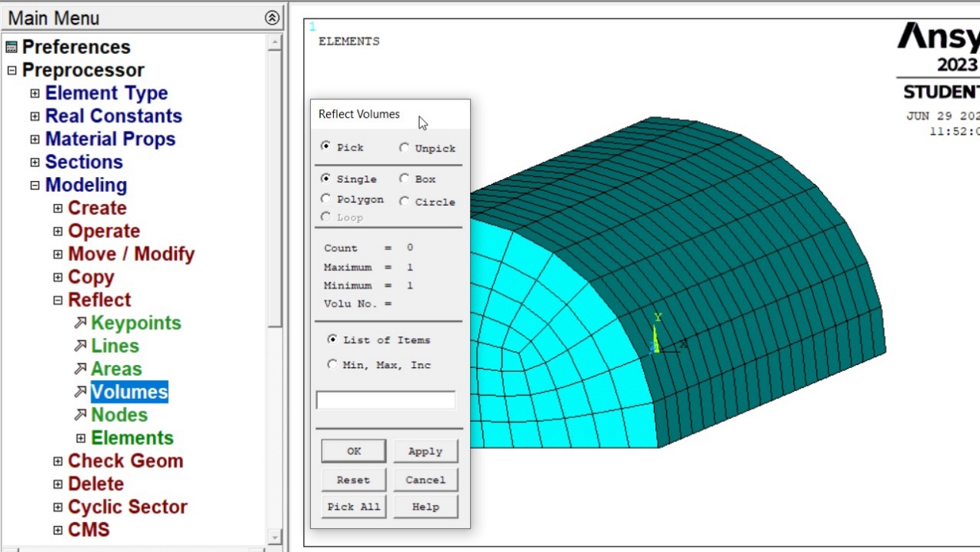The height and width of the screenshot is (552, 980).
Task: Select the Nodes reflect item
Action: pos(119,415)
